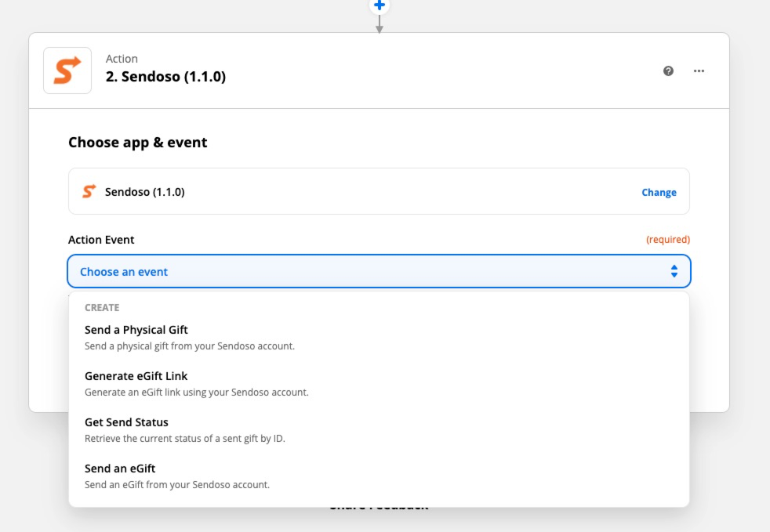Select Generate eGift Link event
This screenshot has width=770, height=532.
pos(136,376)
